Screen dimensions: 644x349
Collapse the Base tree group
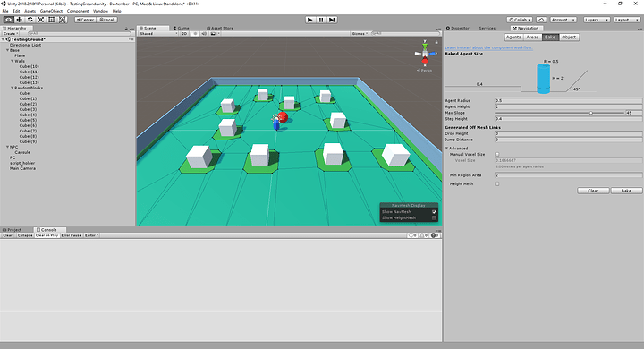coord(7,50)
